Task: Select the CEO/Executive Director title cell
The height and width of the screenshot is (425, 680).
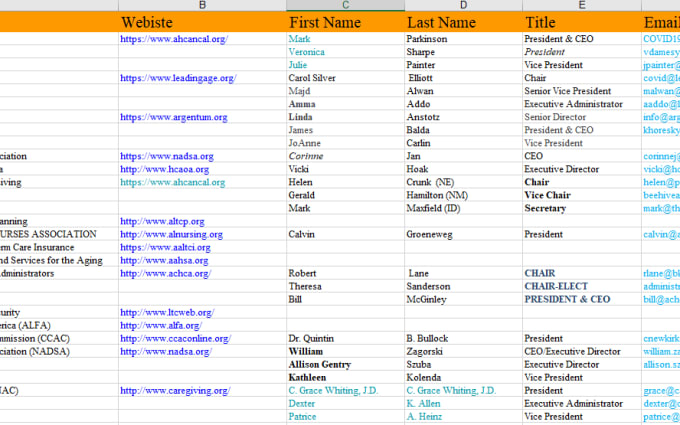Action: coord(582,351)
